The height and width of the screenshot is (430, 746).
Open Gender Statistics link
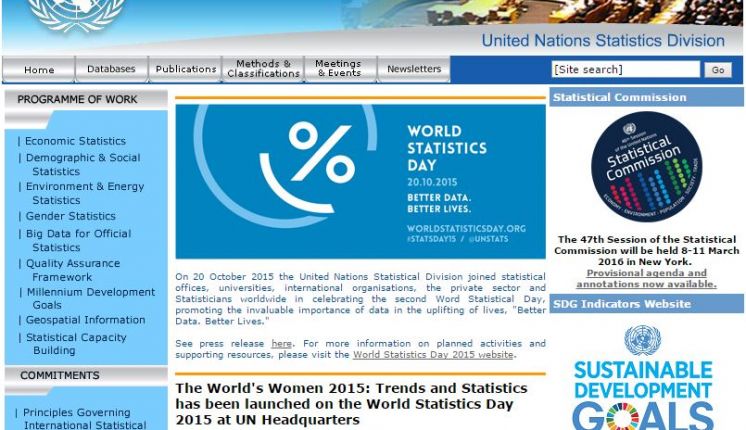(x=70, y=216)
